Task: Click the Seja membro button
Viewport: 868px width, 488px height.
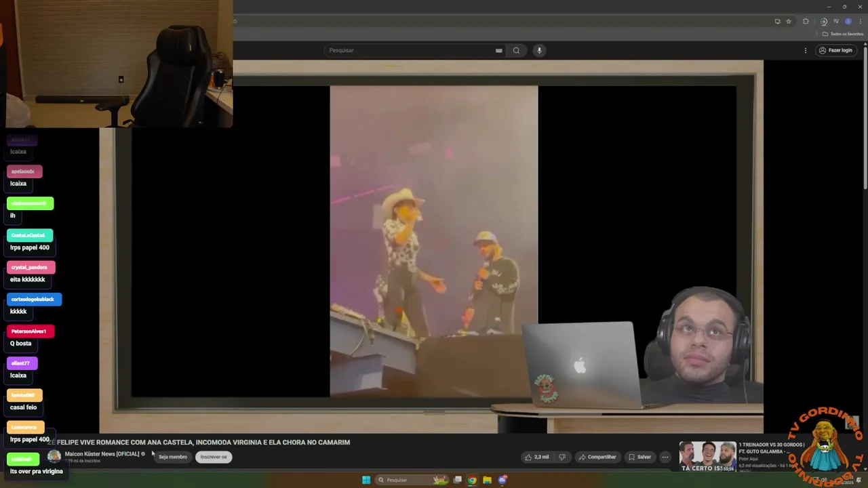Action: pos(172,457)
